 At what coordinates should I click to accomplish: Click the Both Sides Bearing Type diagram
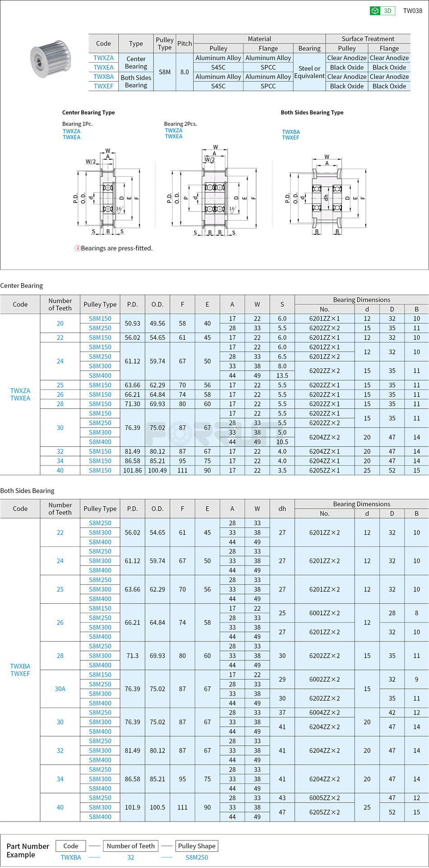pyautogui.click(x=326, y=195)
